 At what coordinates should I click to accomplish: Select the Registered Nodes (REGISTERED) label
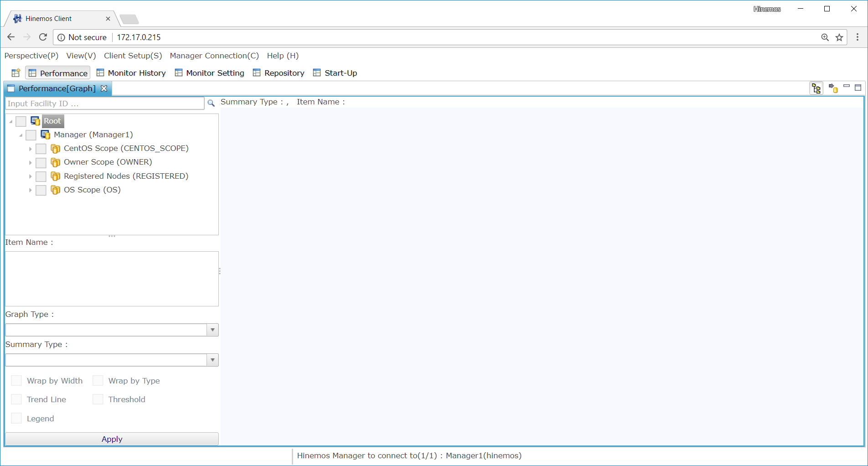tap(126, 176)
